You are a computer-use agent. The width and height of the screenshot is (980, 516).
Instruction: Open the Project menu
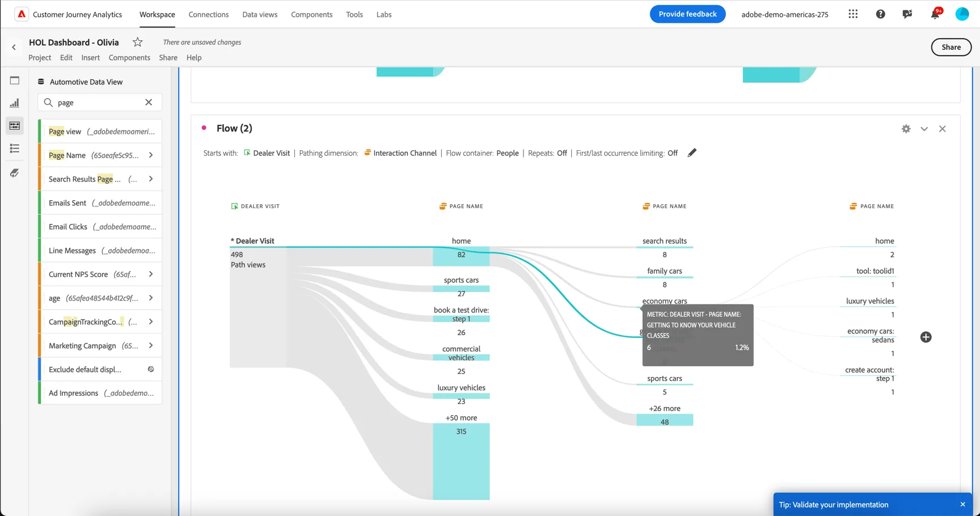click(x=40, y=57)
